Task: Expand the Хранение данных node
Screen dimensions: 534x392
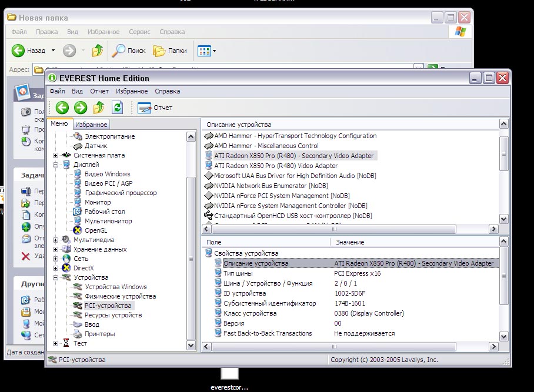Action: (x=55, y=249)
